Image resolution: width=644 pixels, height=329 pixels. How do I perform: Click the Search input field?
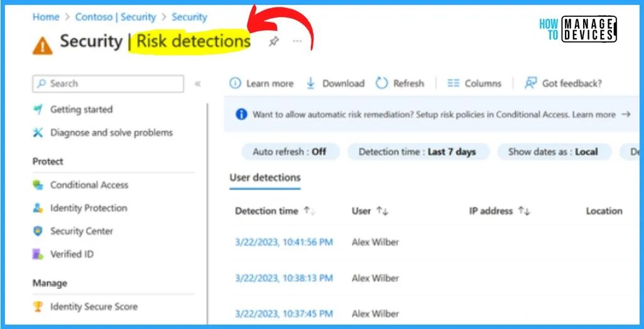click(x=108, y=84)
